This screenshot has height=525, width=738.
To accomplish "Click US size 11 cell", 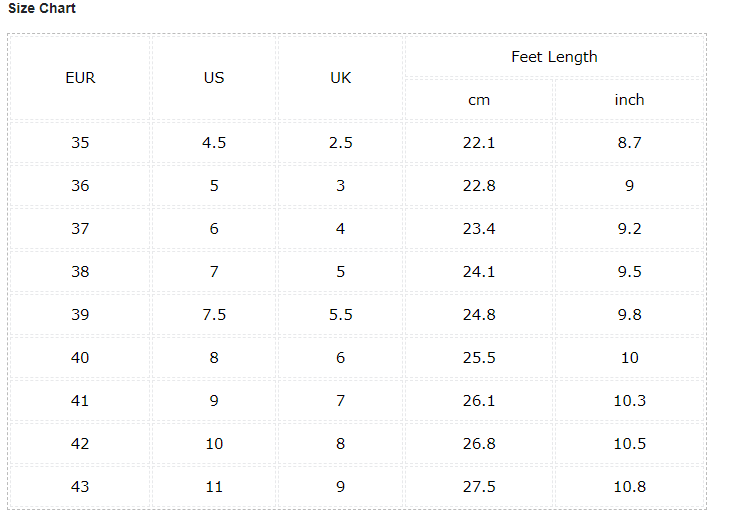I will tap(214, 487).
